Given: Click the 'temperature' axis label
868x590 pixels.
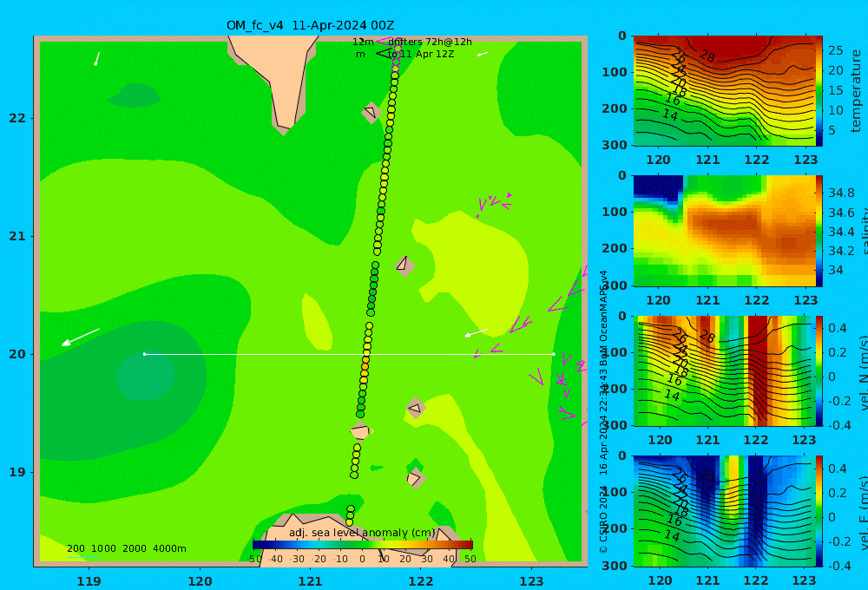Looking at the screenshot, I should click(x=856, y=91).
